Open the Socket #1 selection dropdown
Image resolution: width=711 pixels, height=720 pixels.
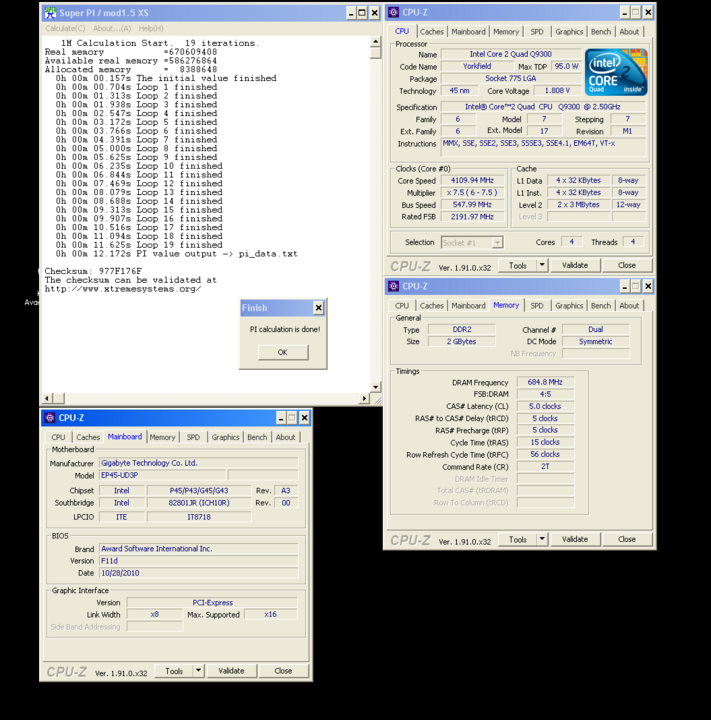(497, 242)
